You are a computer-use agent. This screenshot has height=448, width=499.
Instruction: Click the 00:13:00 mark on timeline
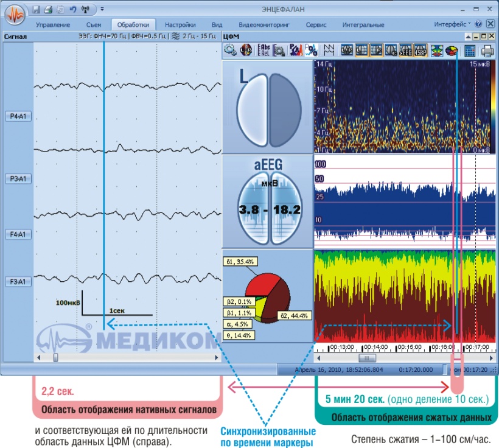click(342, 347)
